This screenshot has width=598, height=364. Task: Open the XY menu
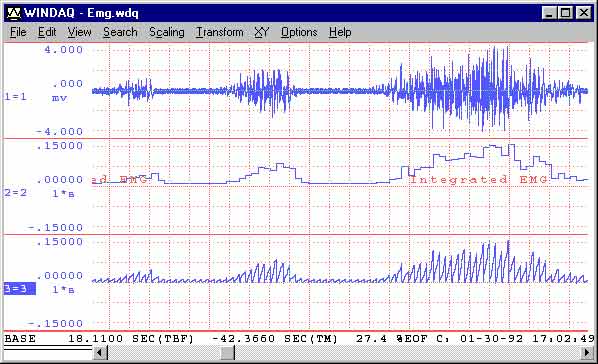[262, 32]
